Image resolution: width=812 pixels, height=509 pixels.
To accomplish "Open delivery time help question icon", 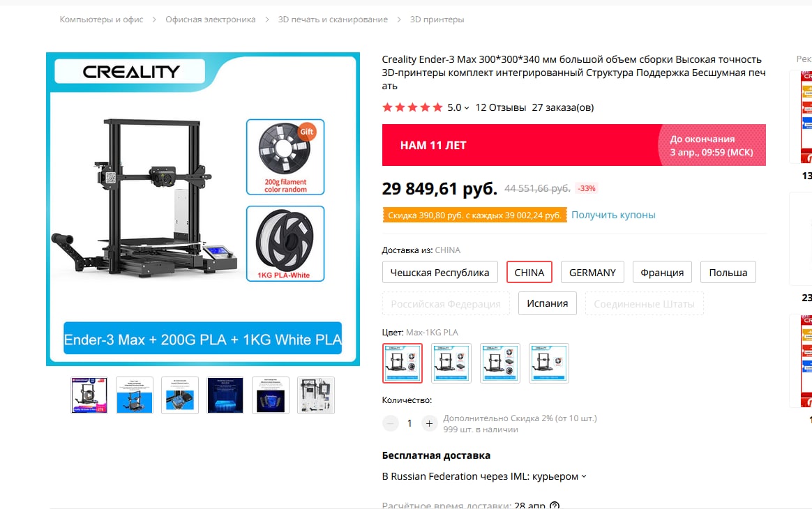I will coord(554,506).
